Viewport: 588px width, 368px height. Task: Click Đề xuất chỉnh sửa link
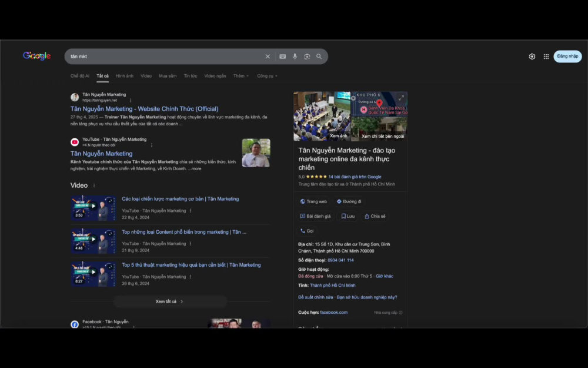315,297
